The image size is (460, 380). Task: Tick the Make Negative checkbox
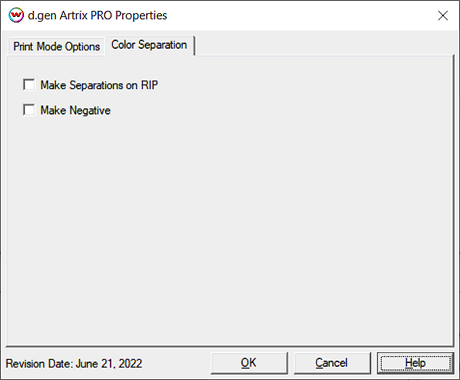tap(29, 110)
